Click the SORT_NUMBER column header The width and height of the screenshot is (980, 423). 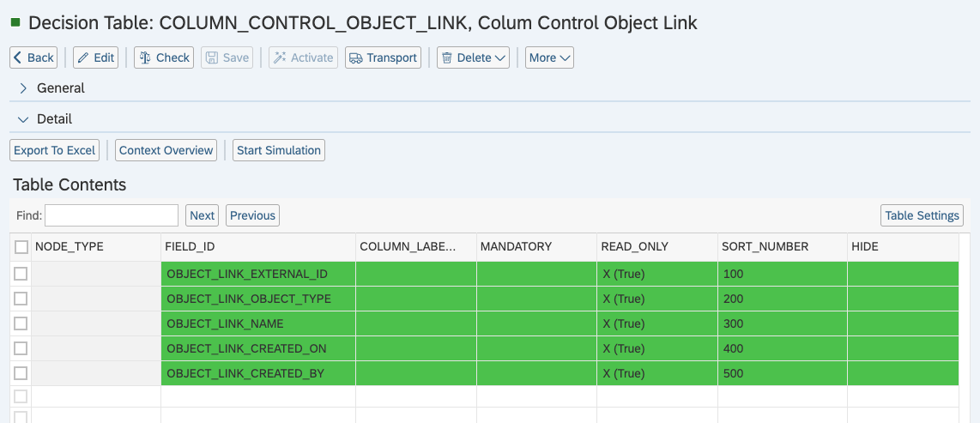765,247
